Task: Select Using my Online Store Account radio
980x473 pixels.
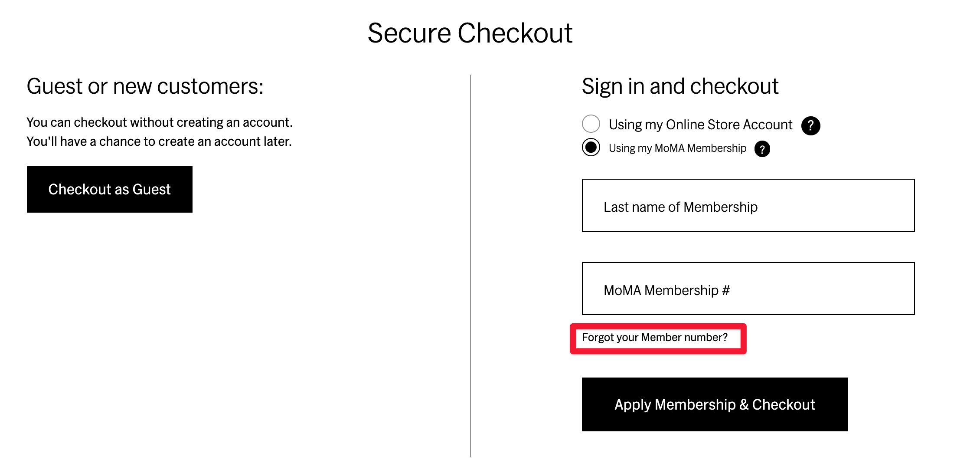Action: (591, 124)
